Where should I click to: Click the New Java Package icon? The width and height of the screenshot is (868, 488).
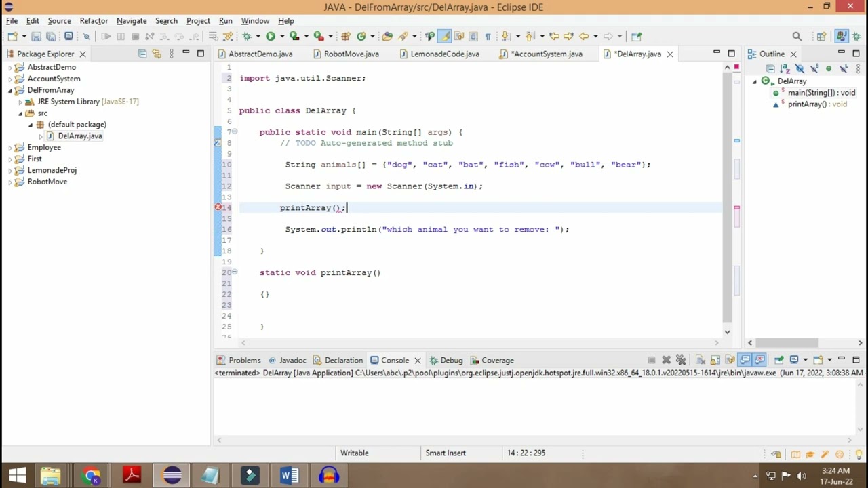[346, 36]
